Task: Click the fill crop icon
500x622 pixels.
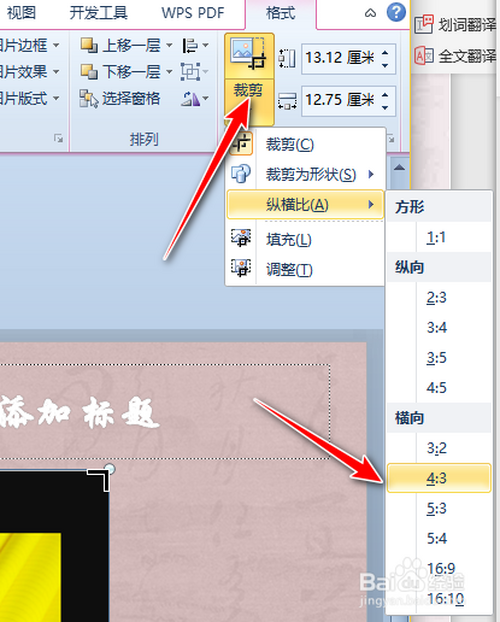Action: [x=241, y=238]
